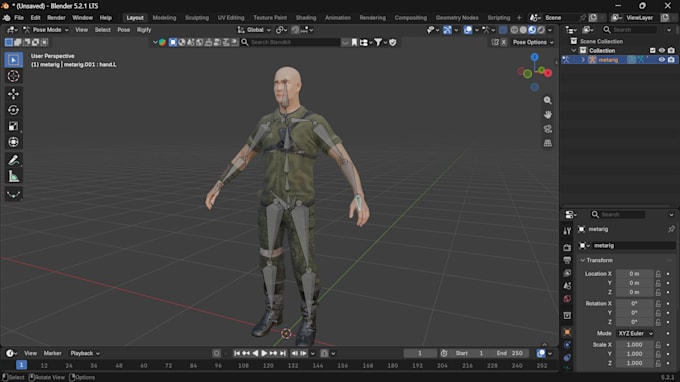Open the shading options dropdown arrow
Screen dimensions: 680x382
pos(550,30)
